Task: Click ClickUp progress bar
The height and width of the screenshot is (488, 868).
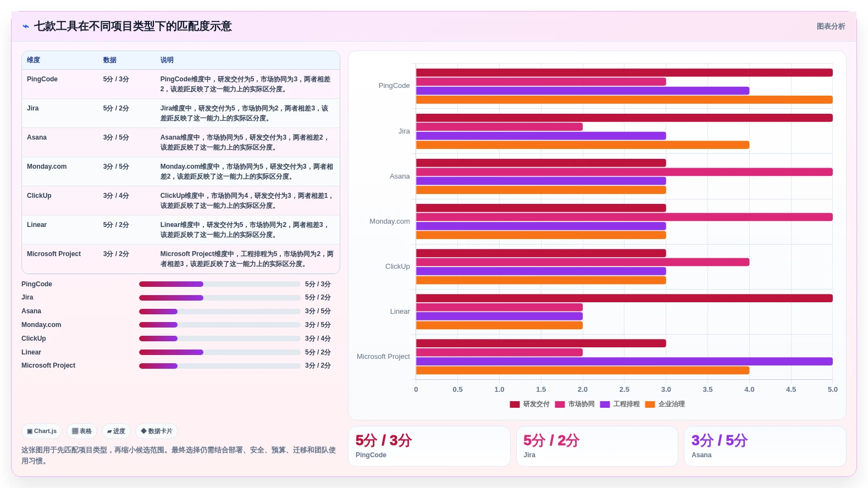Action: [219, 339]
